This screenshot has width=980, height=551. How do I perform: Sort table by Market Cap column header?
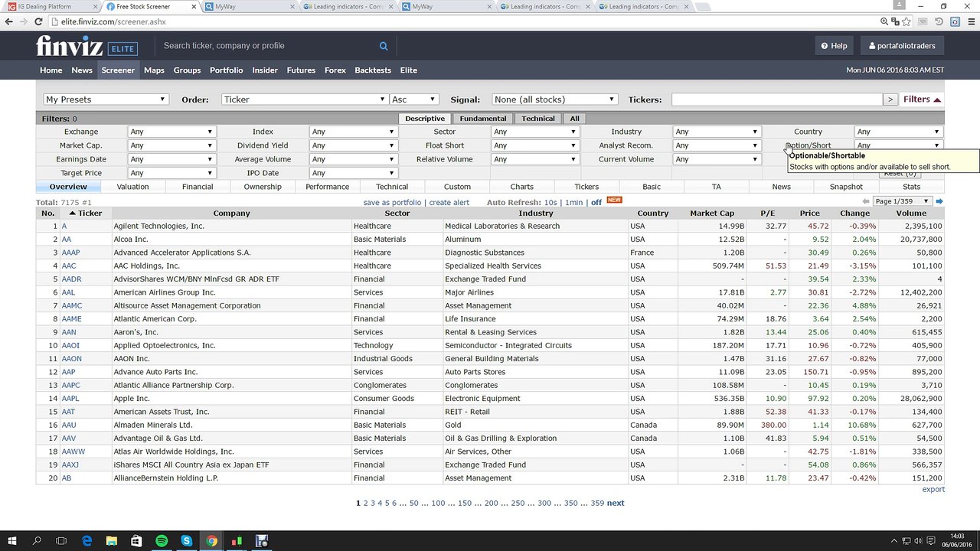coord(712,214)
